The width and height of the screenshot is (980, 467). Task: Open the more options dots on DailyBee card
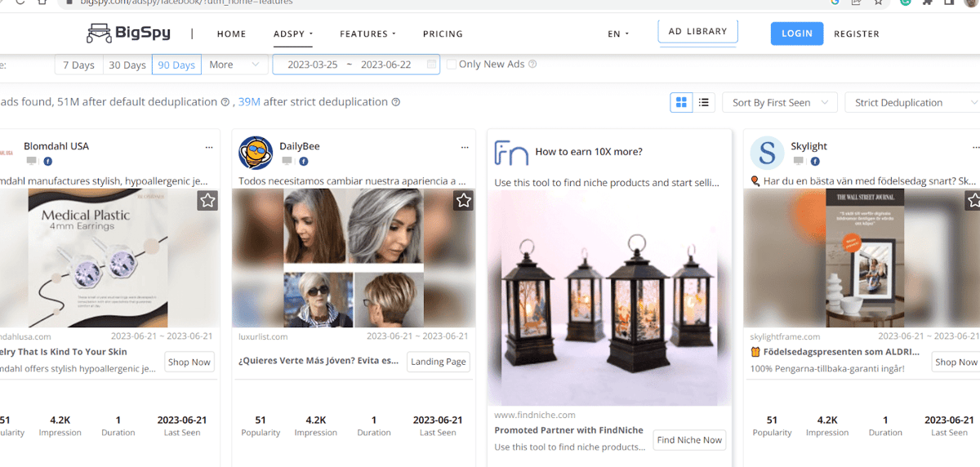465,148
